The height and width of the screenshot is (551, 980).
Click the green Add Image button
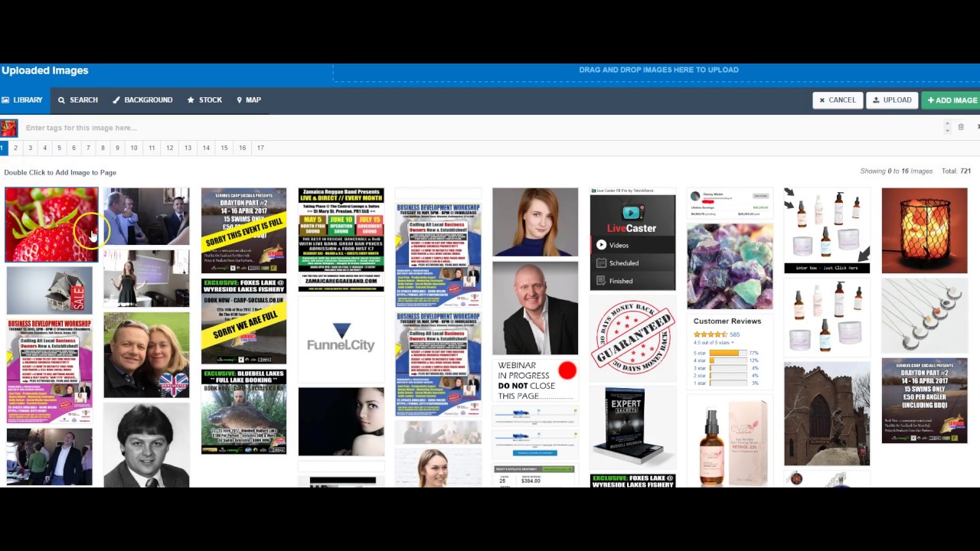952,100
